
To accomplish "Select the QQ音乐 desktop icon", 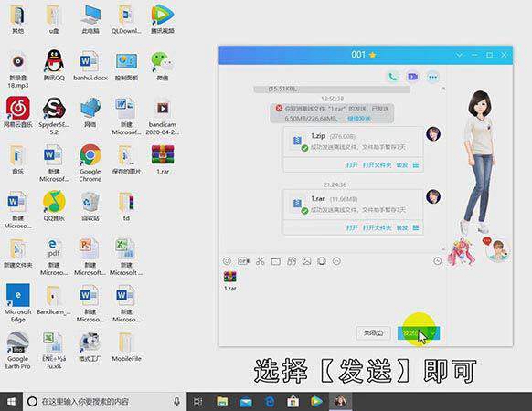I will click(x=54, y=205).
